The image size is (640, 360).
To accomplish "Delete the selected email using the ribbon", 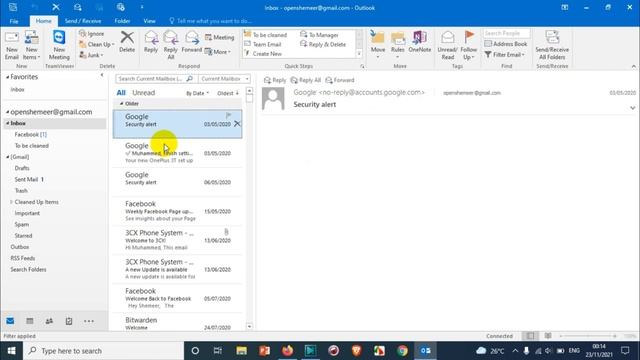I will 127,42.
